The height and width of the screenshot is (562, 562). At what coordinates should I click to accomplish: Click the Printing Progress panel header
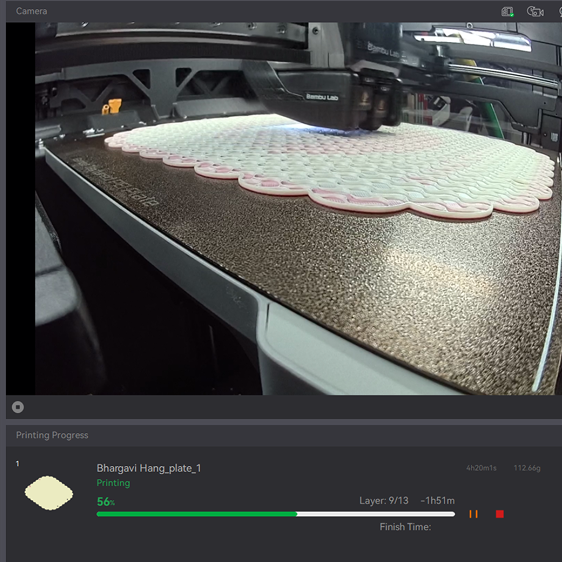click(x=52, y=435)
